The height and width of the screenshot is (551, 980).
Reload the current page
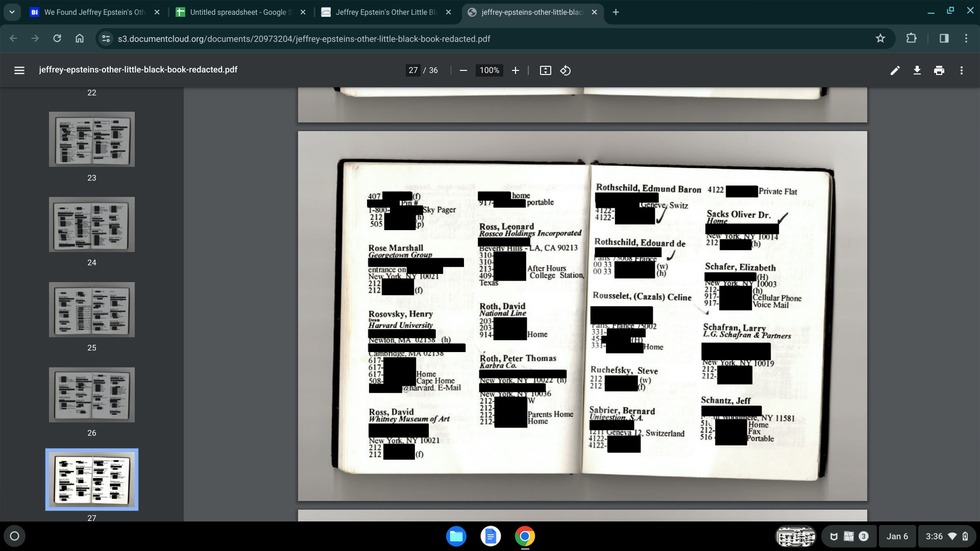click(57, 38)
